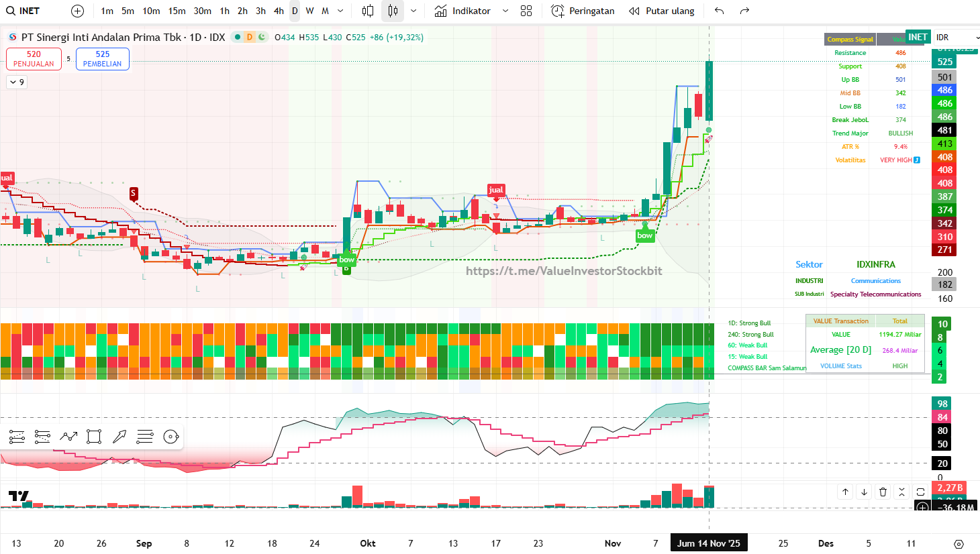
Task: Select the 15m timeframe
Action: pos(177,11)
